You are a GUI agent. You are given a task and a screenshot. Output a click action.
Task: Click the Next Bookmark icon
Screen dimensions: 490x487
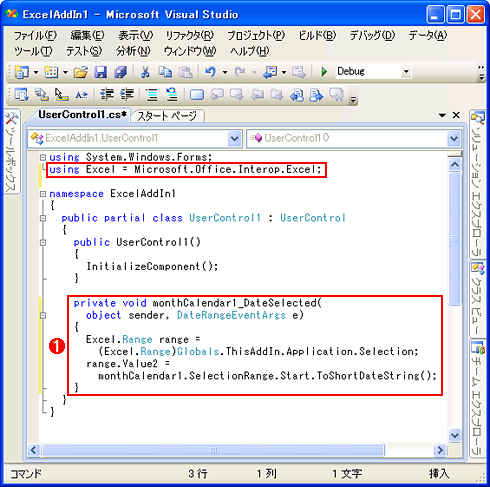coord(237,95)
